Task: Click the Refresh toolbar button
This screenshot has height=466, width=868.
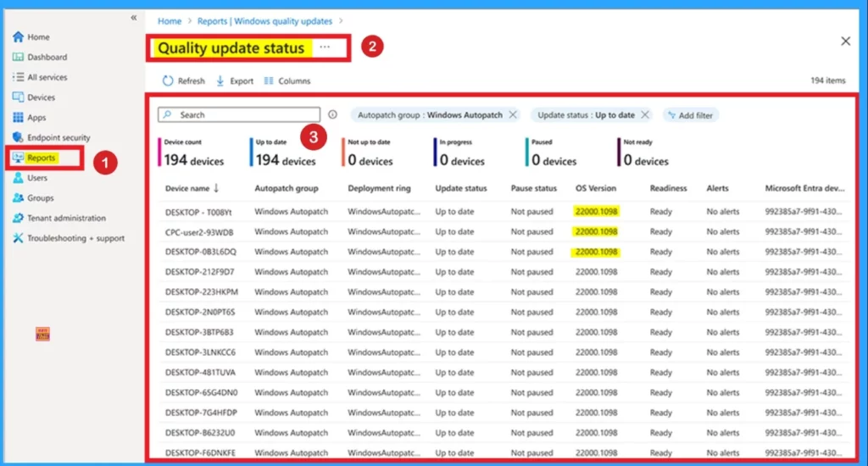Action: pos(183,80)
